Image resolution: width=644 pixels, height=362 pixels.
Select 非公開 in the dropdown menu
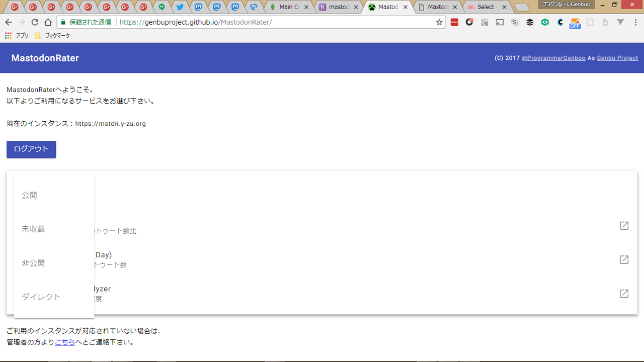tap(33, 263)
